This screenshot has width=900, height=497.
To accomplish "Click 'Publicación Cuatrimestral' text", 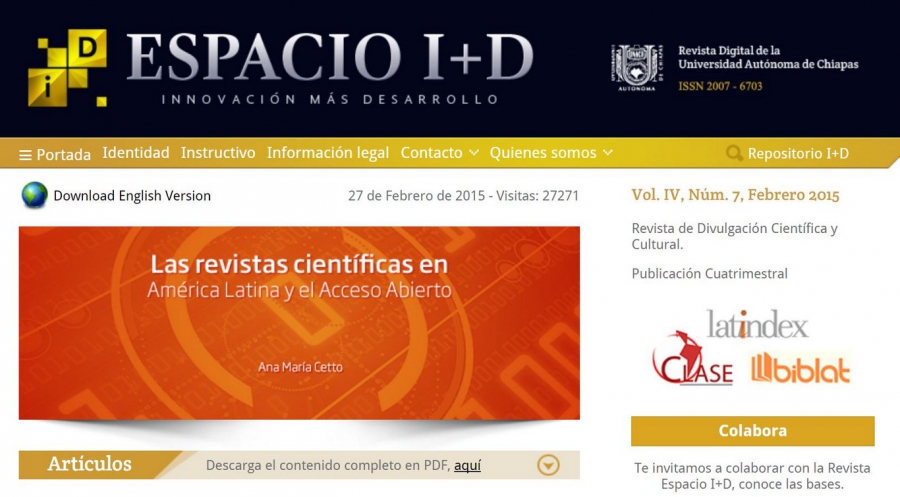I will tap(709, 274).
